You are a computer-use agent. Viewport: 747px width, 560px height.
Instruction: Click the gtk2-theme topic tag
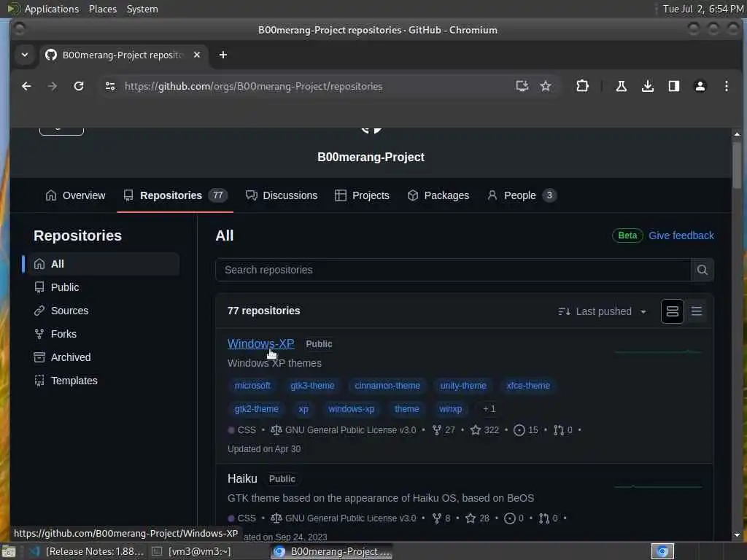[256, 409]
